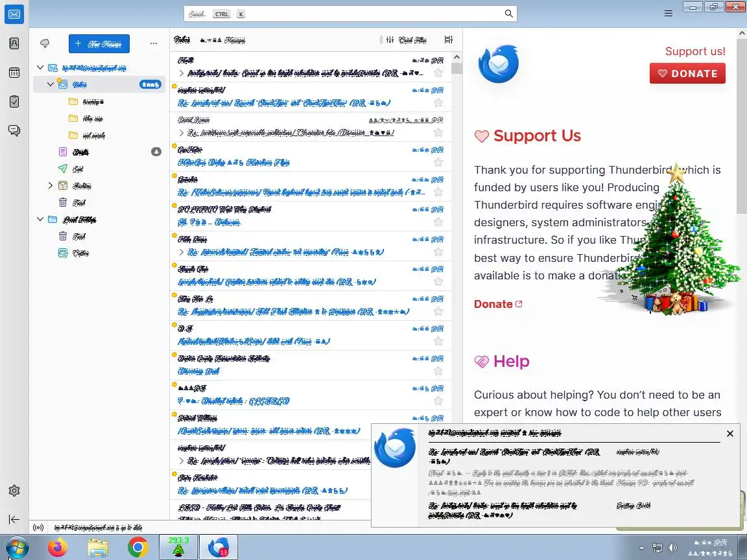
Task: Open the 'Disabled vehicle - CLEARED' message
Action: [310, 395]
